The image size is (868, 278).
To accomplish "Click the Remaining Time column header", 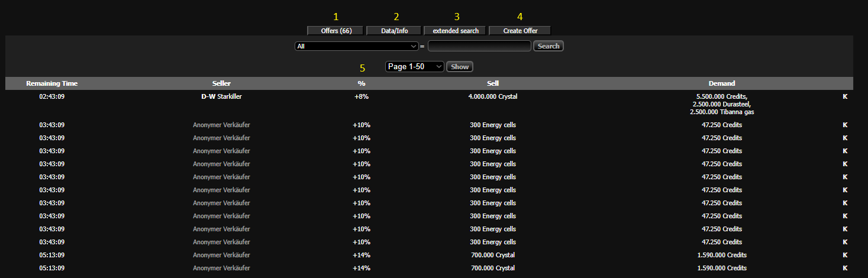I will [x=52, y=83].
